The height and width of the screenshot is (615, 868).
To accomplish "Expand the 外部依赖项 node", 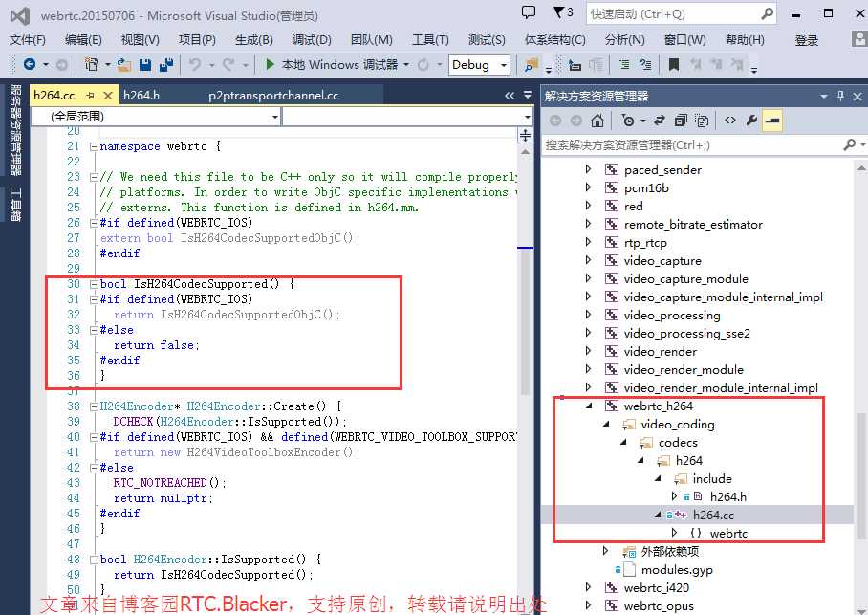I will tap(606, 551).
